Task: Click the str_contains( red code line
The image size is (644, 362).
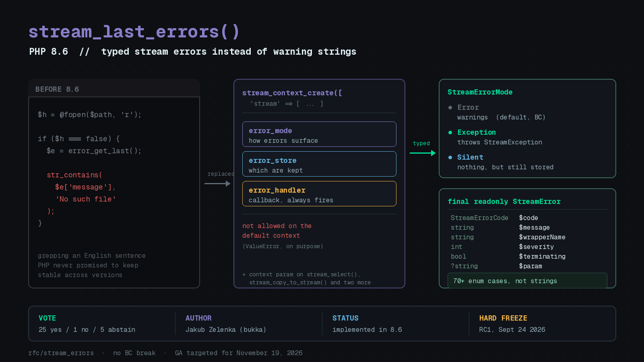Action: (x=74, y=175)
